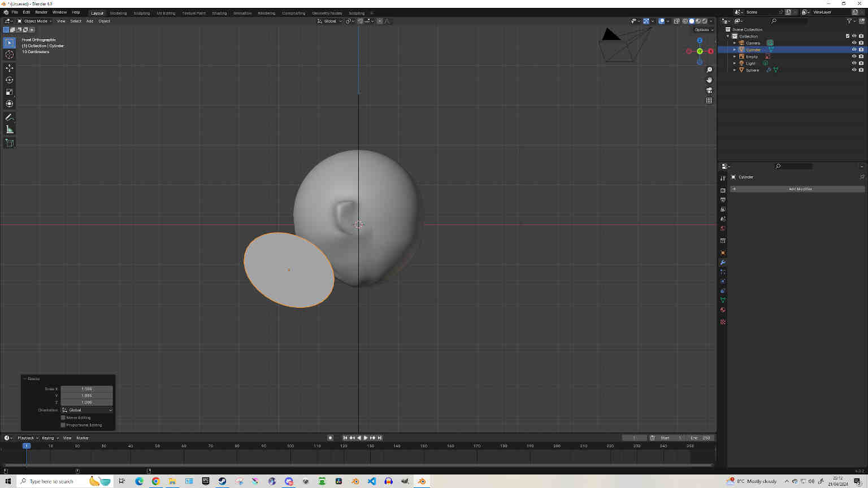Viewport: 868px width, 488px height.
Task: Disable Sphere in renders
Action: click(x=861, y=70)
